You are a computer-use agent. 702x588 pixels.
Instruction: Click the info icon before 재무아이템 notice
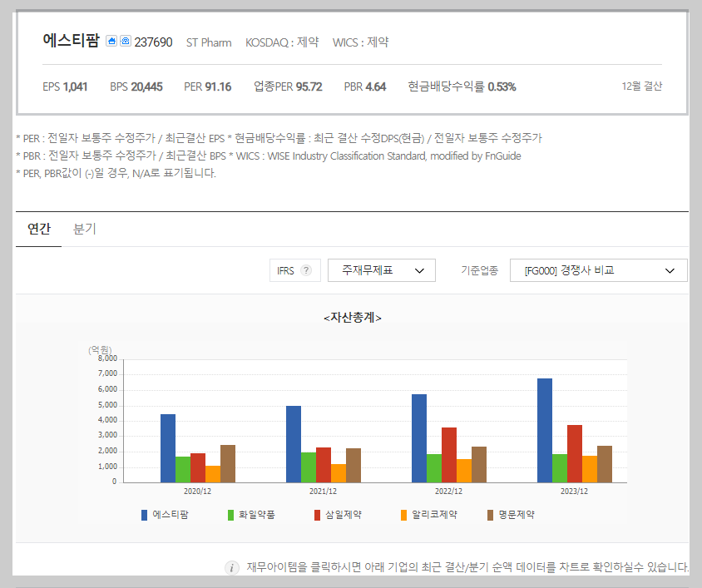click(x=231, y=568)
